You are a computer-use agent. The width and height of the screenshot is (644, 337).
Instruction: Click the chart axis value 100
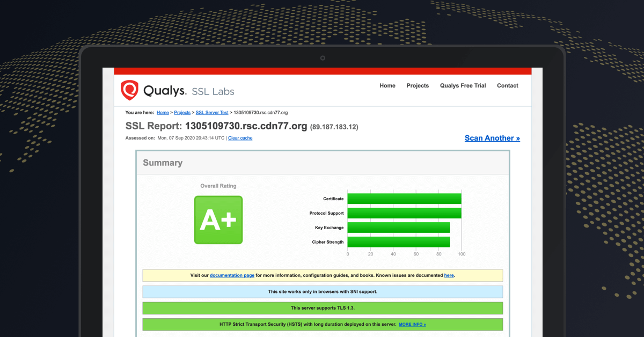coord(462,254)
